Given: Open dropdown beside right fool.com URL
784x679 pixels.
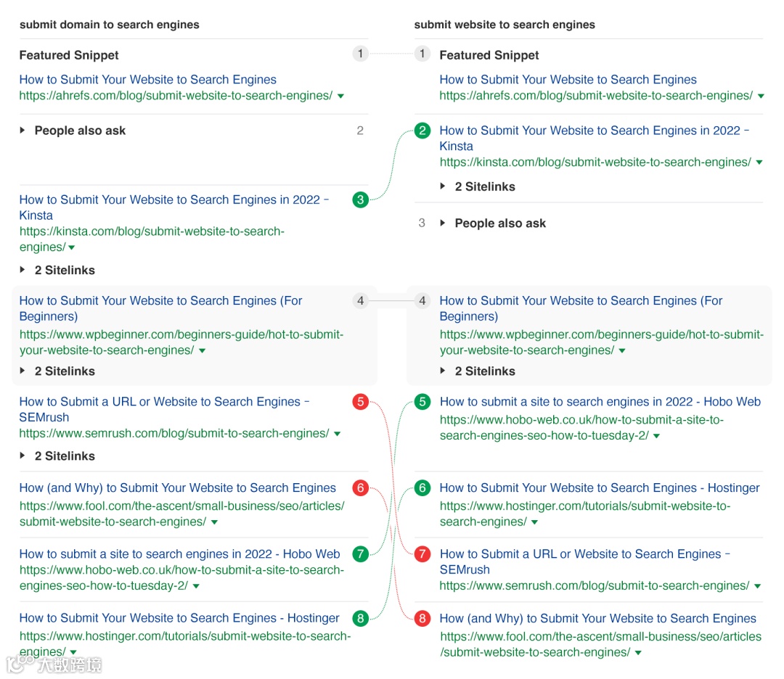Looking at the screenshot, I should pyautogui.click(x=638, y=652).
